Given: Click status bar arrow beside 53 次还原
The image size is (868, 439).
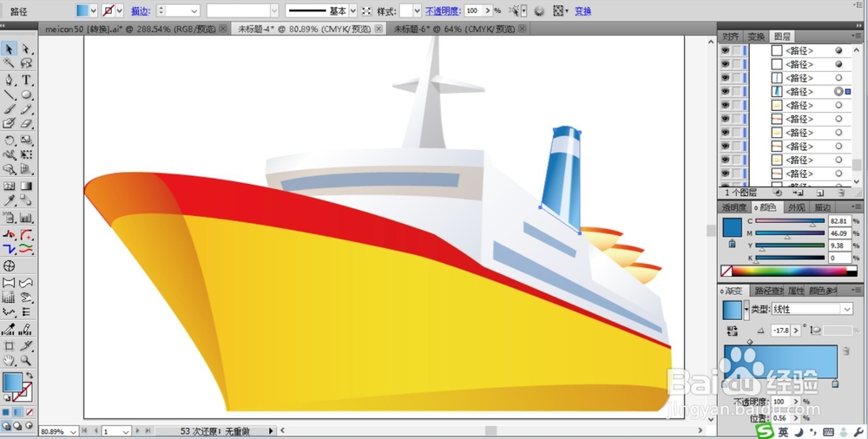Looking at the screenshot, I should click(271, 430).
